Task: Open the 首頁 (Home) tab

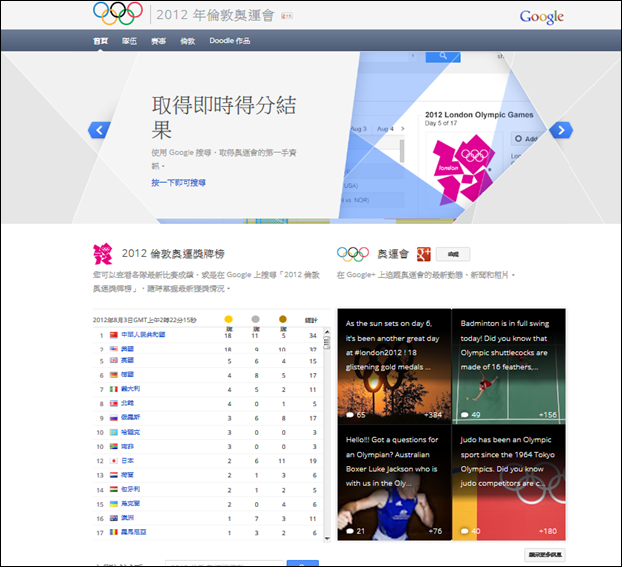Action: 100,41
